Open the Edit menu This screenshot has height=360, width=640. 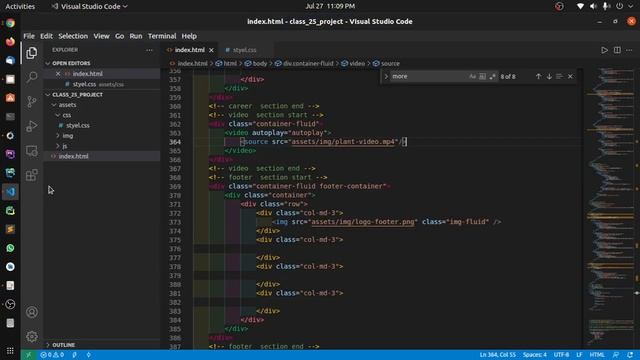(x=46, y=36)
